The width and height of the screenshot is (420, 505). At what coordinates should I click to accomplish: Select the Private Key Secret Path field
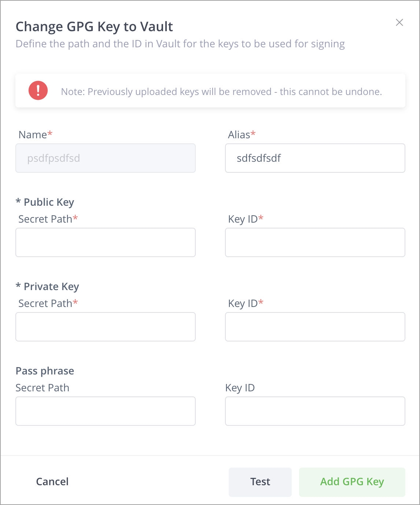[106, 327]
